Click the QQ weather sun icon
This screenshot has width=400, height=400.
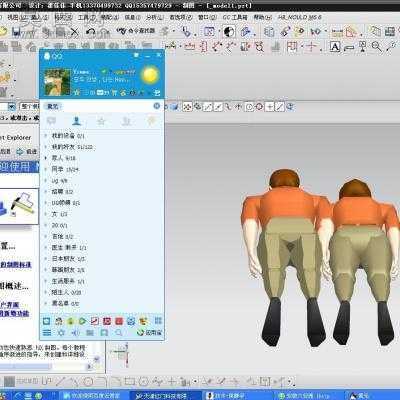[x=150, y=75]
